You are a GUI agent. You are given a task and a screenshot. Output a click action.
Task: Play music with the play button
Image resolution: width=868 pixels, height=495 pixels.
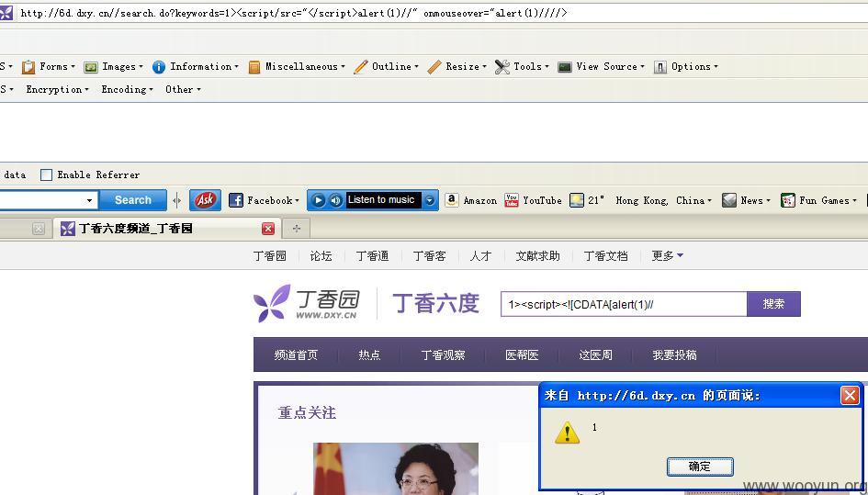pos(318,200)
